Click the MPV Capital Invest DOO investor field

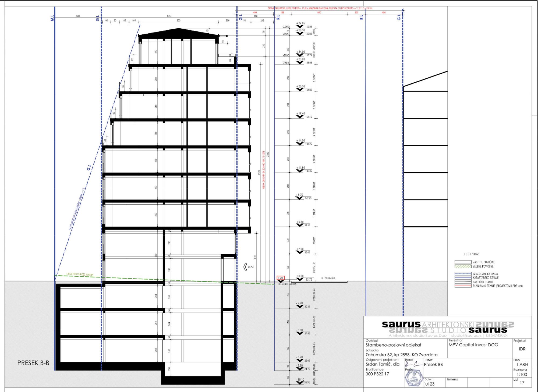point(473,345)
